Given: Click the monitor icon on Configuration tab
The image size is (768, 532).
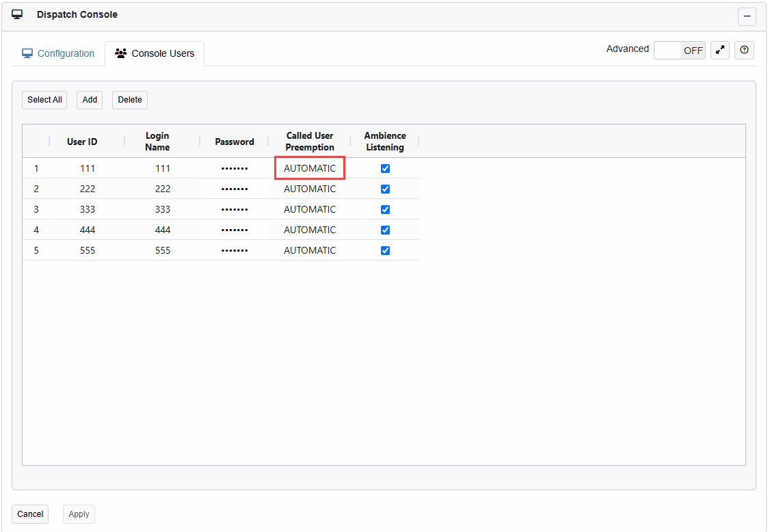Looking at the screenshot, I should coord(27,53).
